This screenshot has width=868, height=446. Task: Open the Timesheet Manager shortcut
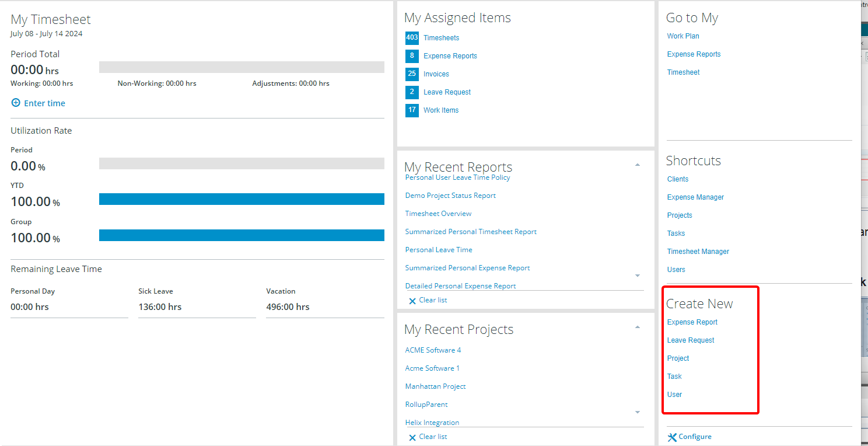click(x=698, y=251)
